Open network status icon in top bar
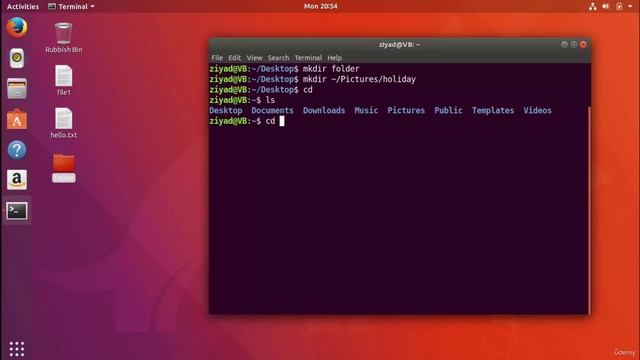Image resolution: width=640 pixels, height=360 pixels. coord(592,6)
